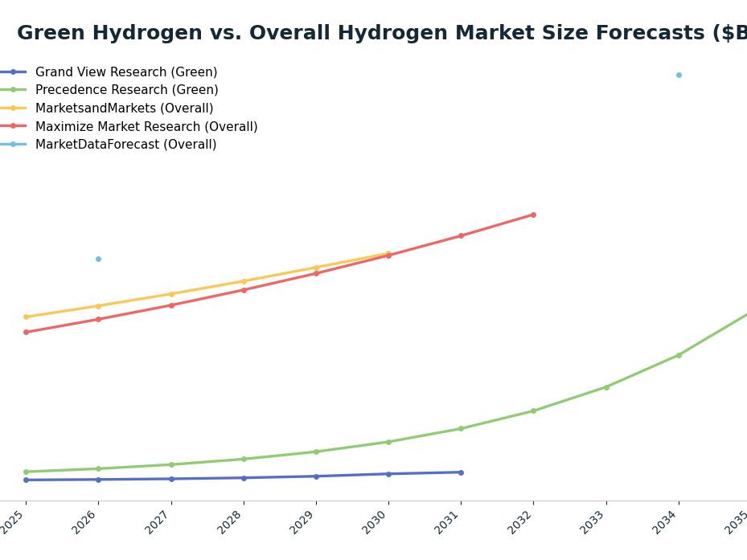Toggle MarketDataForecast (Overall) legend entry

pos(108,145)
